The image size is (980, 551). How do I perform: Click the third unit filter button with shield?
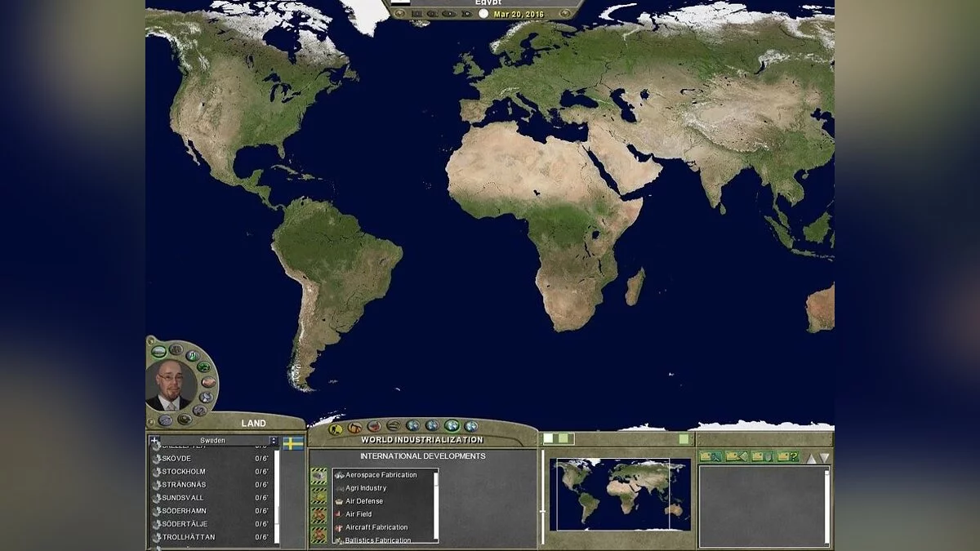762,456
